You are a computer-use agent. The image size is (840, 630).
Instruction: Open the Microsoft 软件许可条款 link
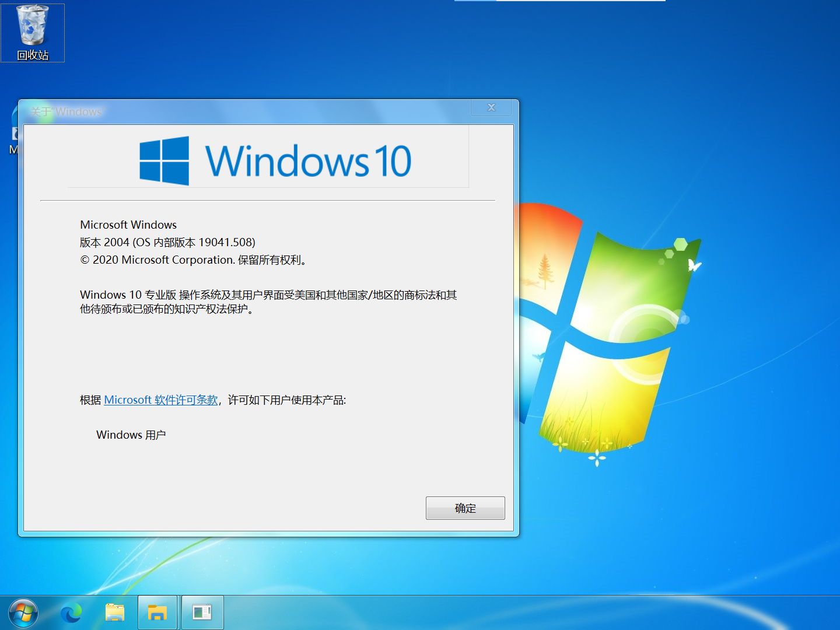click(x=161, y=400)
